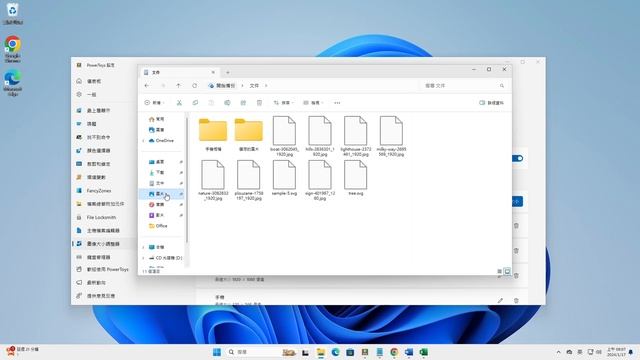The image size is (640, 360).
Task: Select file hills-2836301_1920.jpg
Action: [320, 136]
